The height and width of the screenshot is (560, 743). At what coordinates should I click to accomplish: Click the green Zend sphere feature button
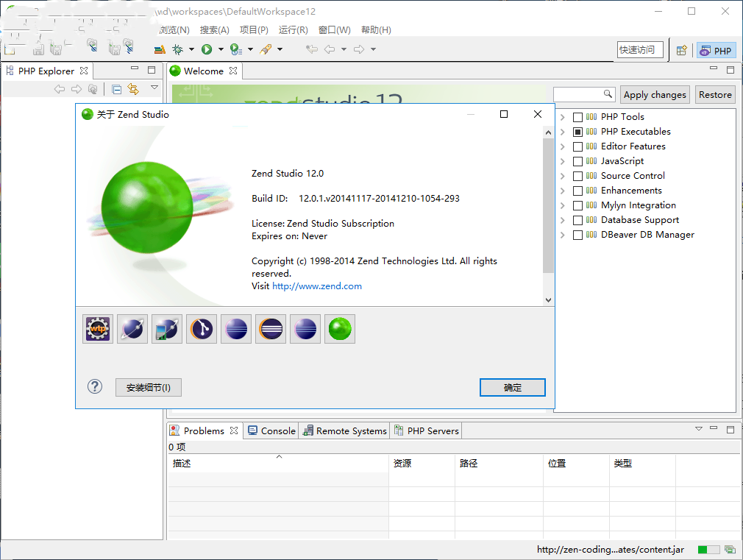coord(340,329)
